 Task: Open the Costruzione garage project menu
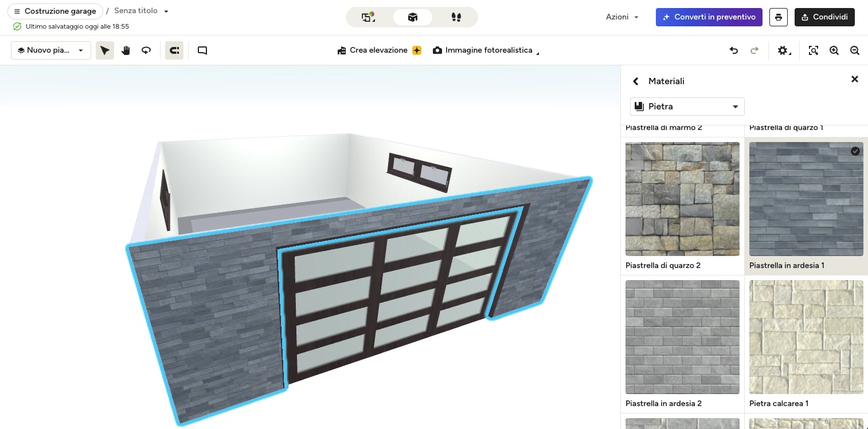55,11
